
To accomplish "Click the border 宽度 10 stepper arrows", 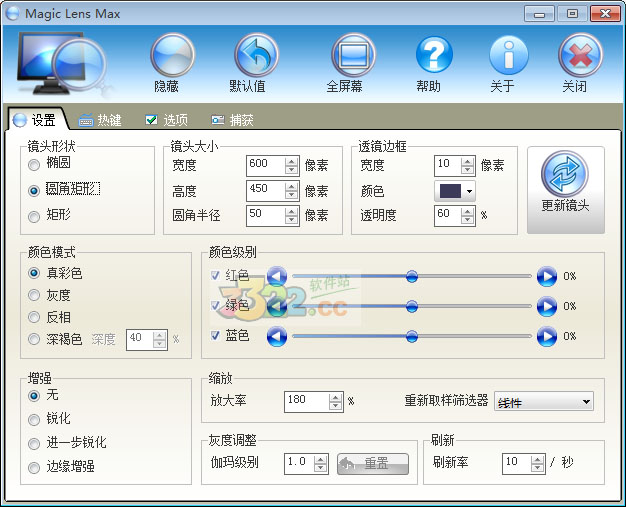I will tap(468, 165).
